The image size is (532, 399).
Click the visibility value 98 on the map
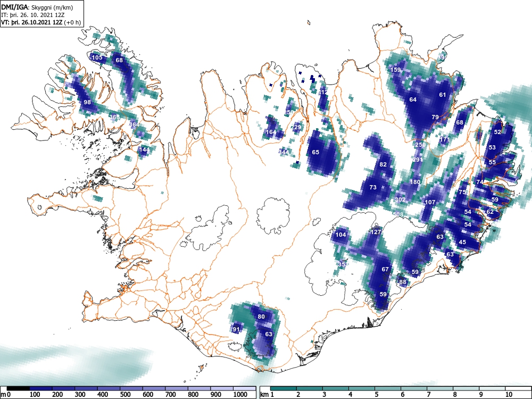tap(87, 102)
